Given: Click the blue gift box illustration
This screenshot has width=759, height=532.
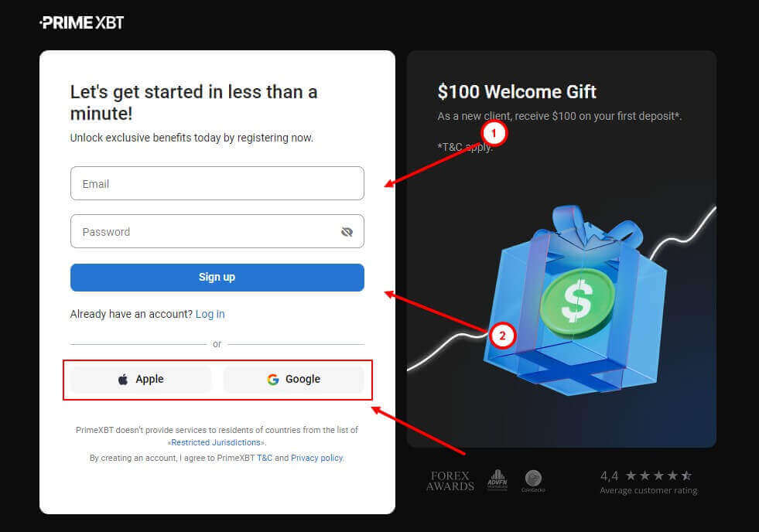Looking at the screenshot, I should point(576,301).
